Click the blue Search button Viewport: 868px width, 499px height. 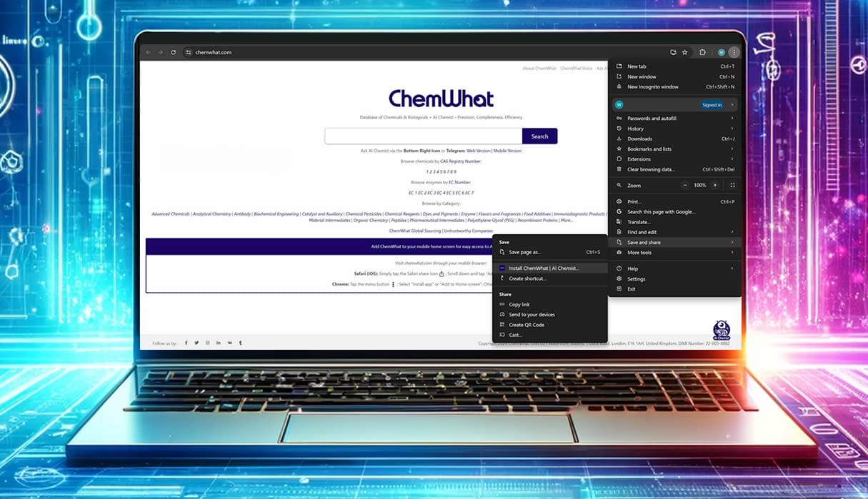coord(539,136)
